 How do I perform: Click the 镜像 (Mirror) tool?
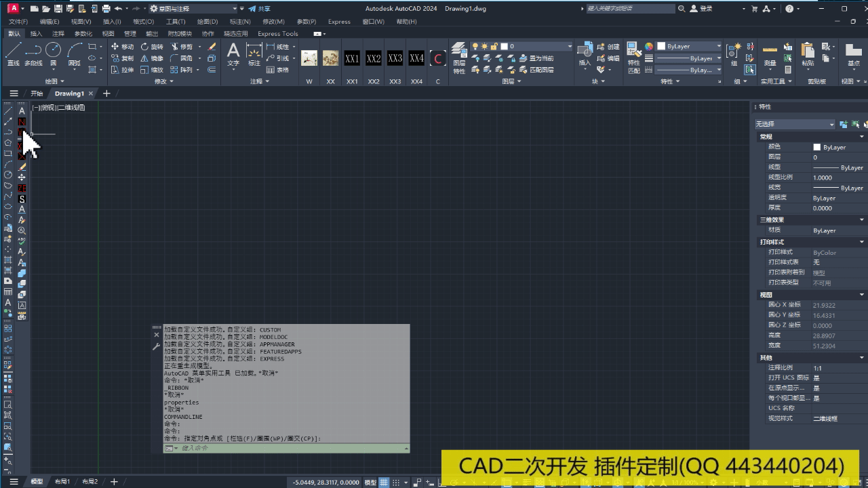coord(152,58)
